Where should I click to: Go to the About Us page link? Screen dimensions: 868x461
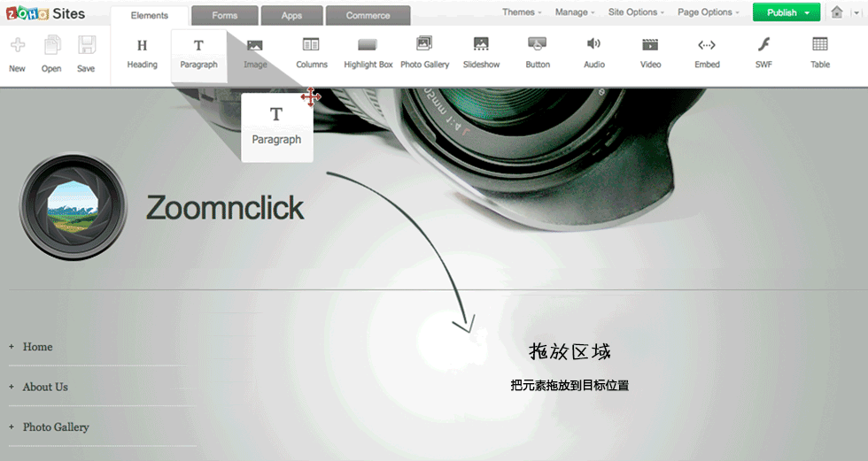45,387
